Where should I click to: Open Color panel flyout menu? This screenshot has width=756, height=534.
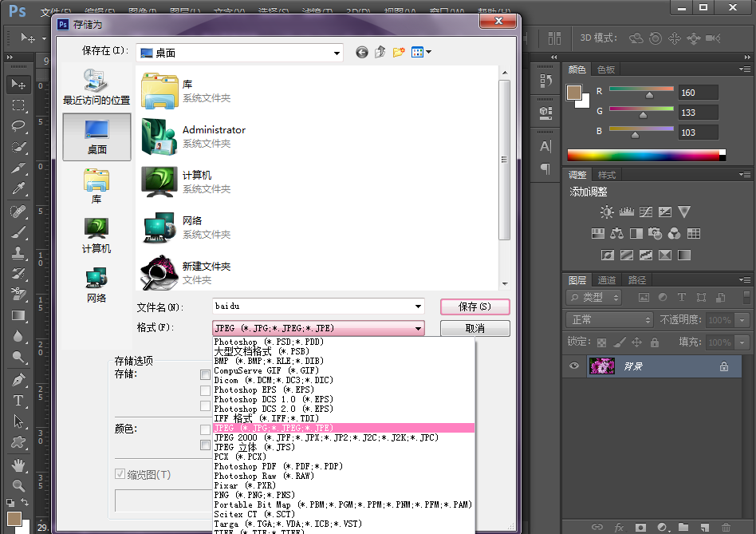745,69
